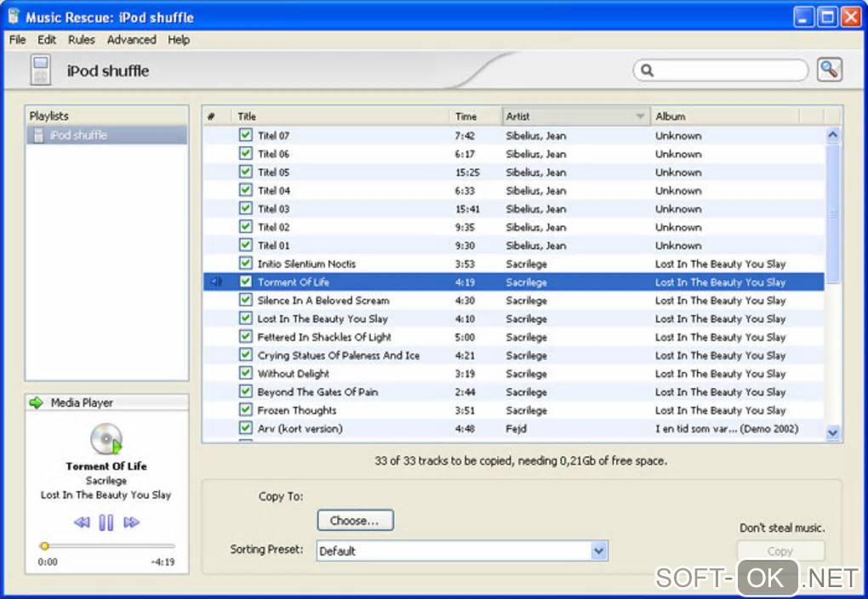This screenshot has width=868, height=599.
Task: Sort tracks by Time column header
Action: pos(475,117)
